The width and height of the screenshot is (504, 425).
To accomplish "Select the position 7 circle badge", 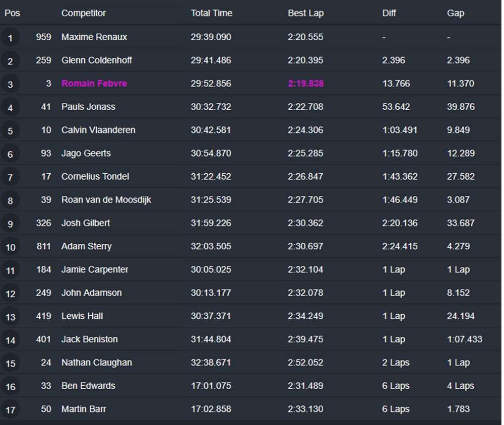I will point(10,177).
